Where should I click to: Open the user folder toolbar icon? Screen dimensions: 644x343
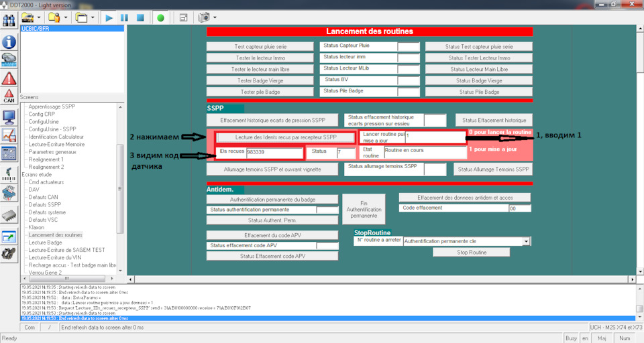(x=54, y=17)
